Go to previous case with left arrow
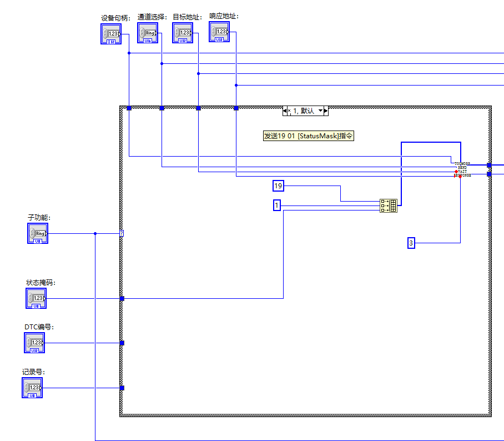This screenshot has height=441, width=504. (285, 111)
